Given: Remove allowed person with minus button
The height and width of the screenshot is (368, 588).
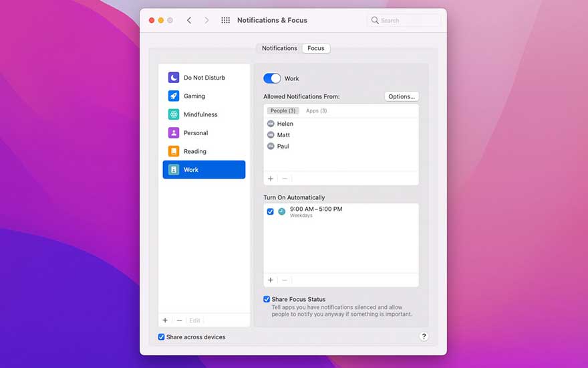Looking at the screenshot, I should [x=285, y=179].
